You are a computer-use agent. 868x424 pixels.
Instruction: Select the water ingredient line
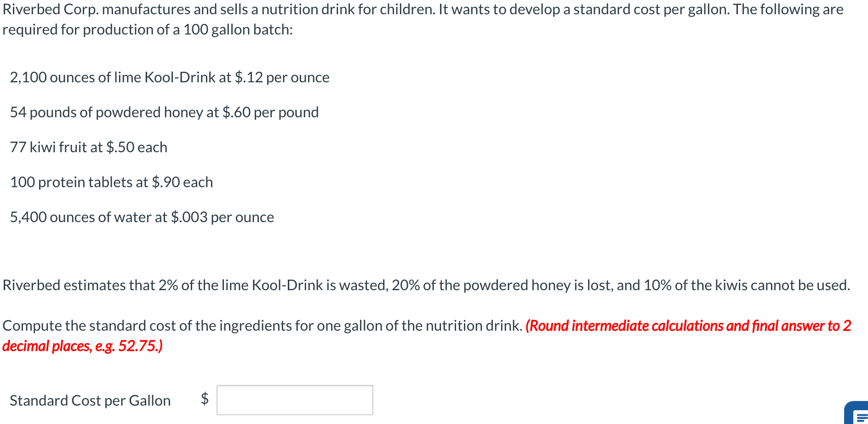coord(142,217)
